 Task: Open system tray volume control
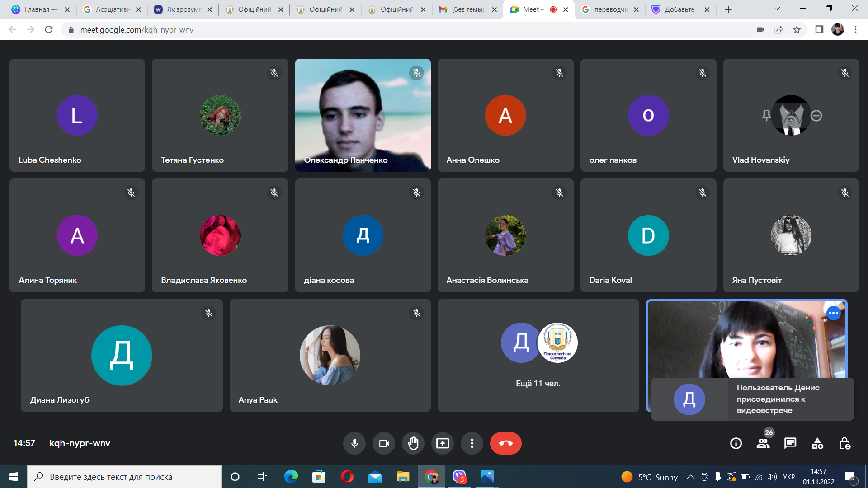(x=772, y=477)
